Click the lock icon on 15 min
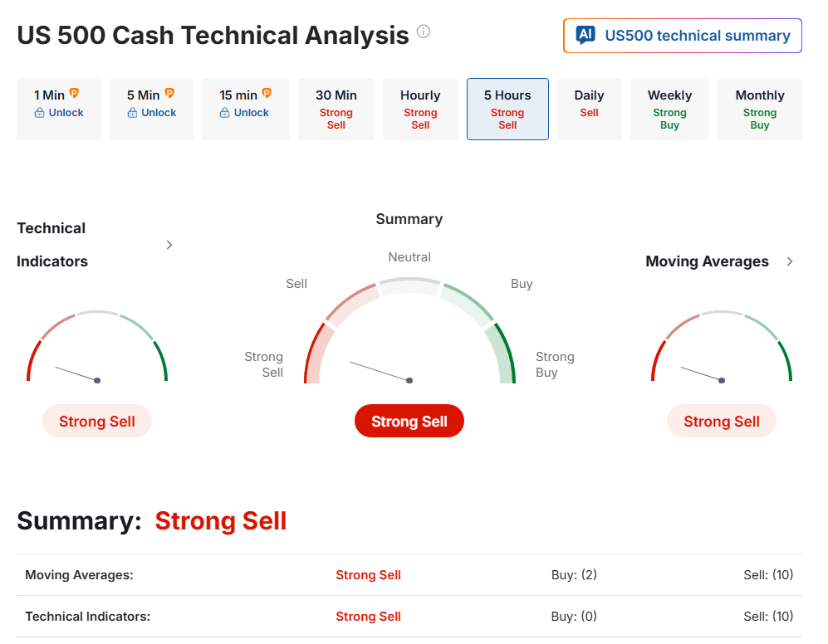The width and height of the screenshot is (828, 644). click(225, 113)
